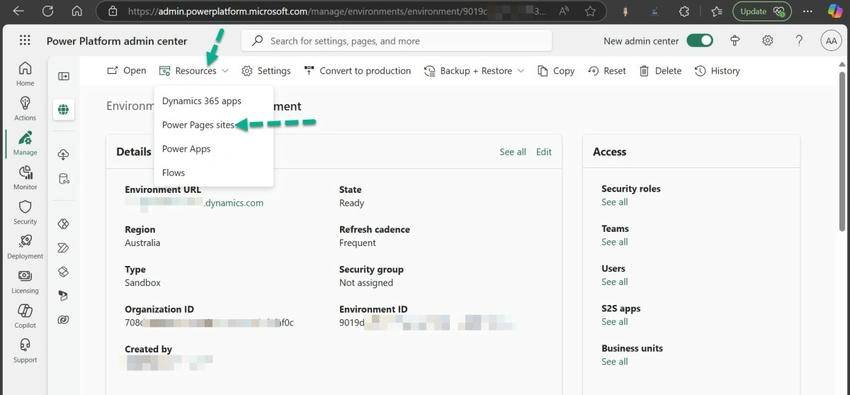
Task: Click Convert to production
Action: point(357,71)
